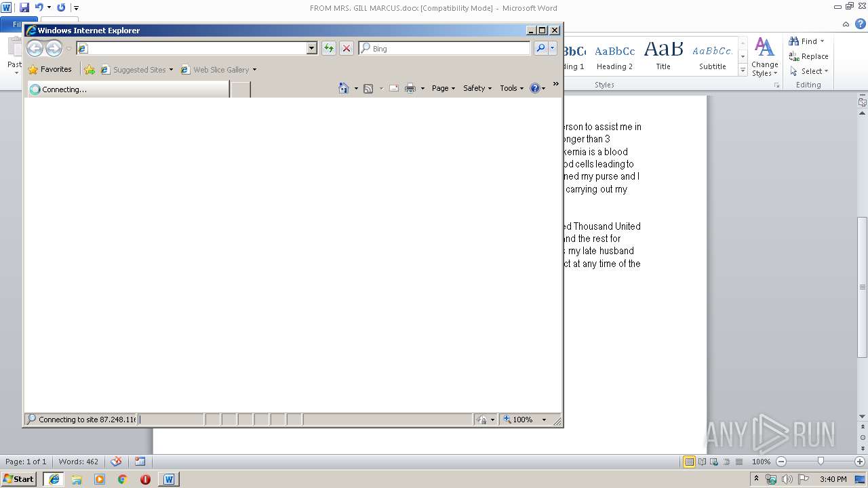Move the Styles gallery down one row
The image size is (868, 488).
coord(743,57)
